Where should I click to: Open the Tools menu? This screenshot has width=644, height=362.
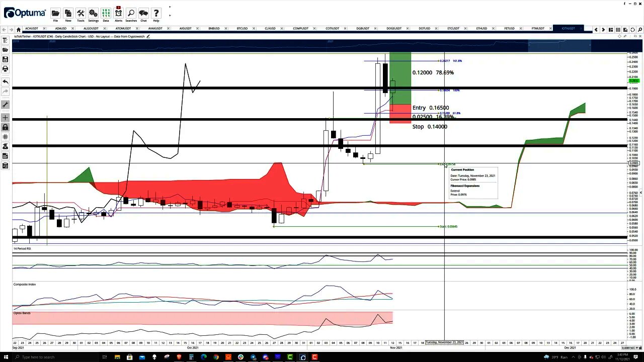(80, 15)
